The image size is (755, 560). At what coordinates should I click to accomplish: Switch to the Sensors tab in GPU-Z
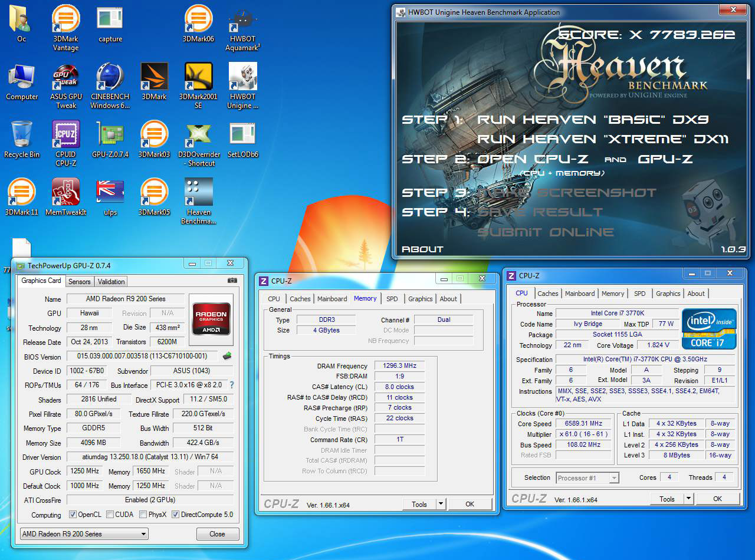[x=79, y=282]
